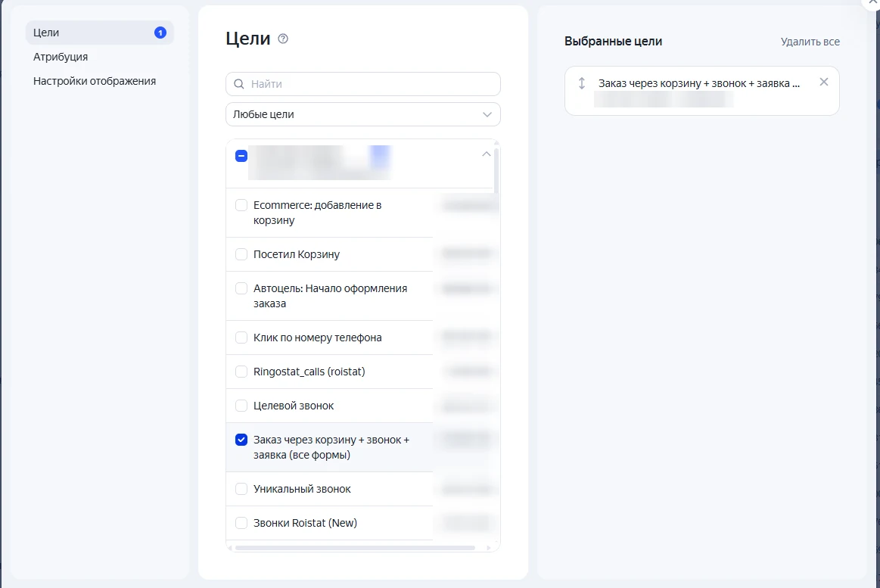The width and height of the screenshot is (880, 588).
Task: Click the 'Посетил Корзину' label text
Action: click(x=297, y=254)
